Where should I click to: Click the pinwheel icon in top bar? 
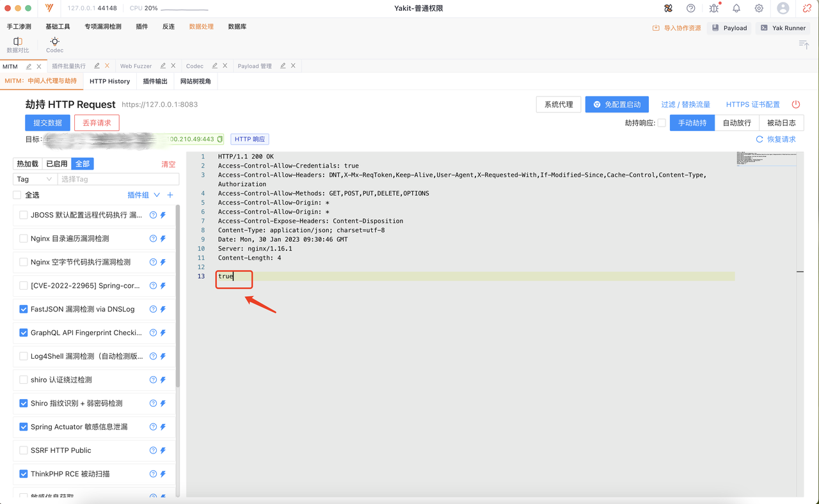pos(668,8)
